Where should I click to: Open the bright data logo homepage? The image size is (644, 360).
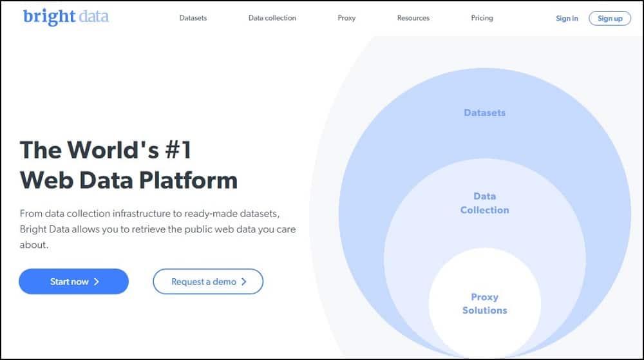(66, 17)
